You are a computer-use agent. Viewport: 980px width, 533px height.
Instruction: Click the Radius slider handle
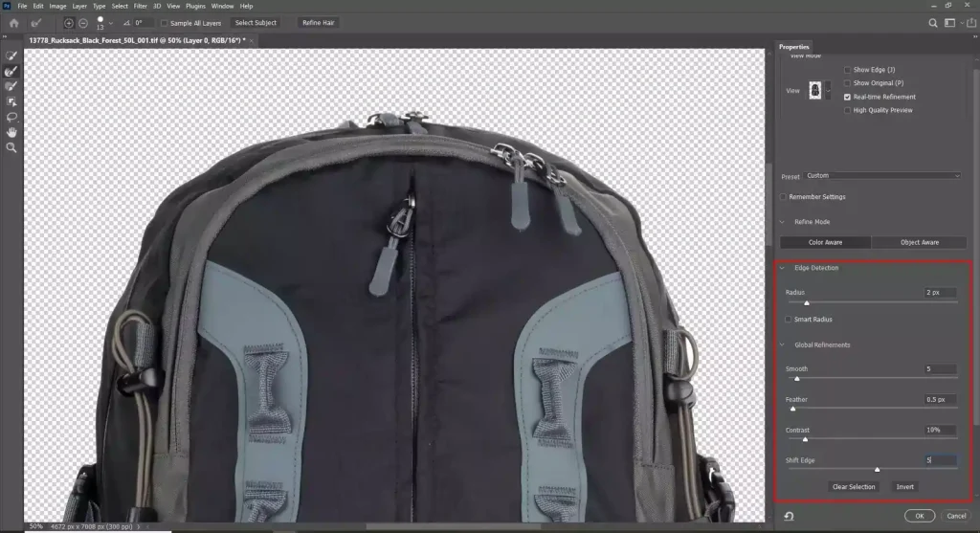pyautogui.click(x=806, y=303)
